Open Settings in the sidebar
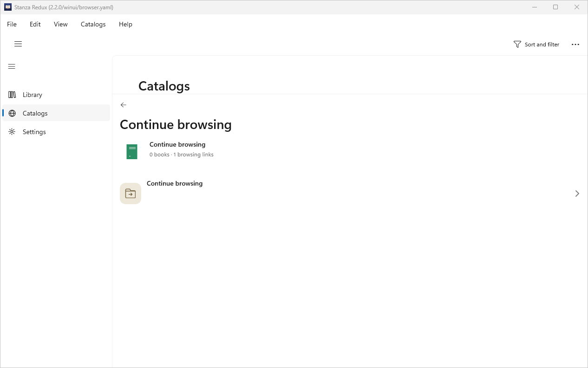 point(56,132)
